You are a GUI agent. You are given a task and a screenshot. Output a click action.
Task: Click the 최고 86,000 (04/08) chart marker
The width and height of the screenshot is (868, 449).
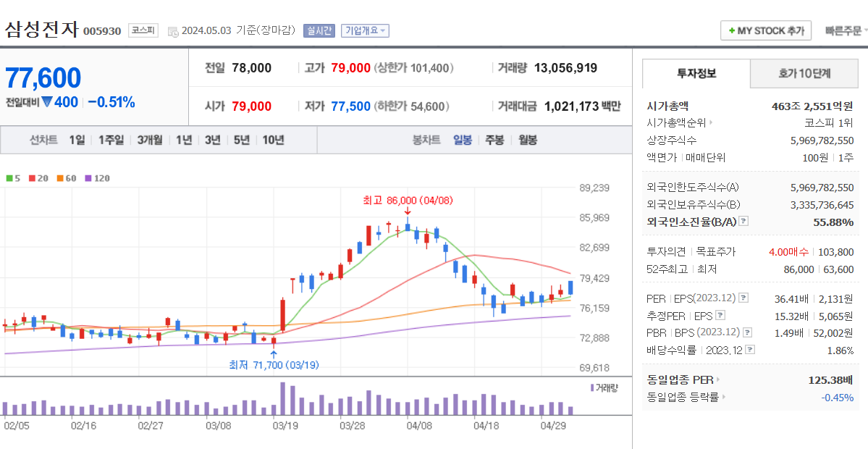[x=408, y=201]
